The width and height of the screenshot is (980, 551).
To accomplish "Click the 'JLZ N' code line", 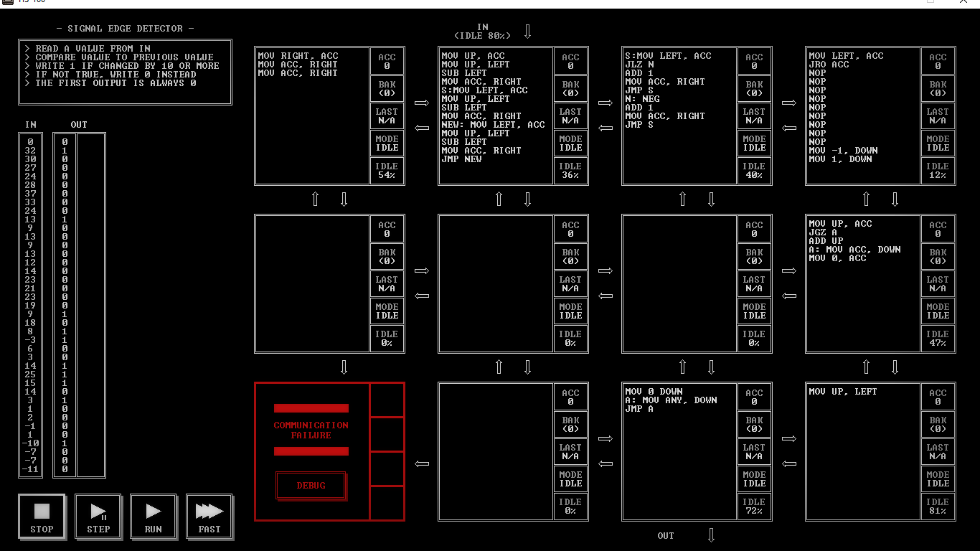I will (x=639, y=65).
